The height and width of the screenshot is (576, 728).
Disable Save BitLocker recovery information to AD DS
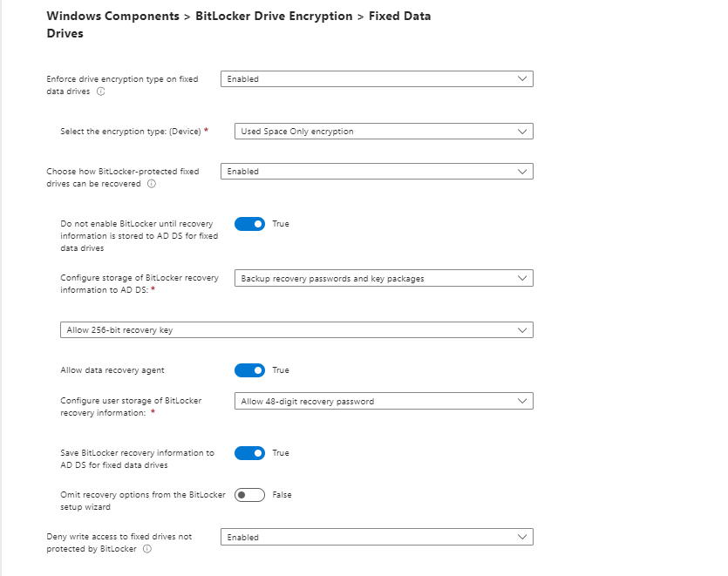249,453
